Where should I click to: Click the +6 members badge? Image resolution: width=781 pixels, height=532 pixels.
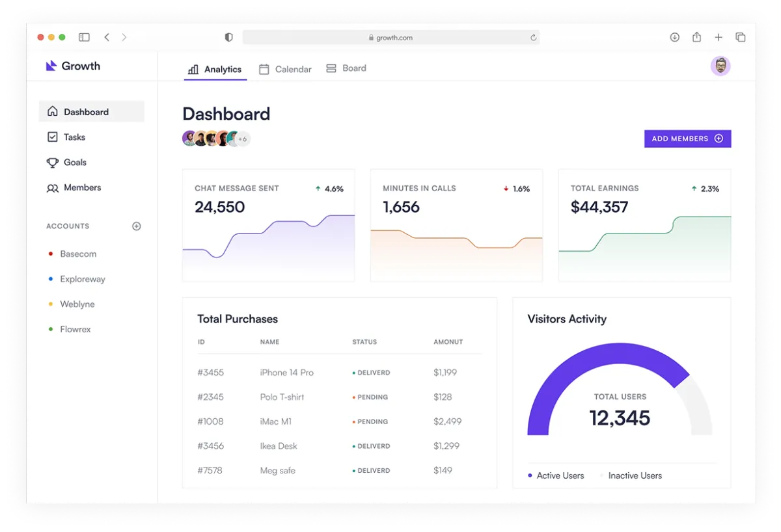pos(243,139)
